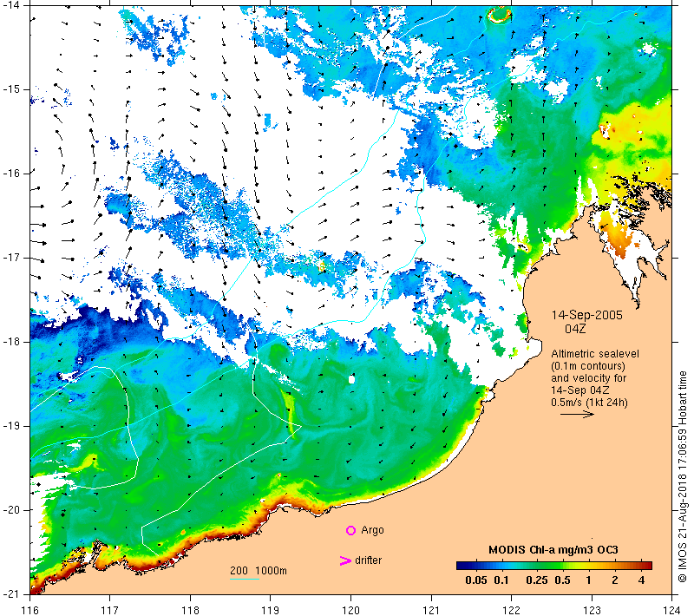Click the '04Z' time label under the date
The image size is (694, 616).
point(575,329)
